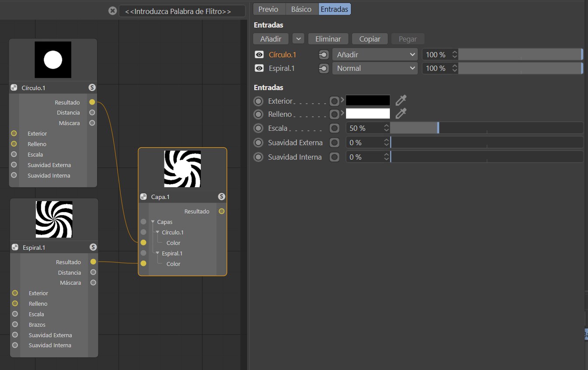Collapse the Capas tree in Capa.1 node

(x=153, y=222)
